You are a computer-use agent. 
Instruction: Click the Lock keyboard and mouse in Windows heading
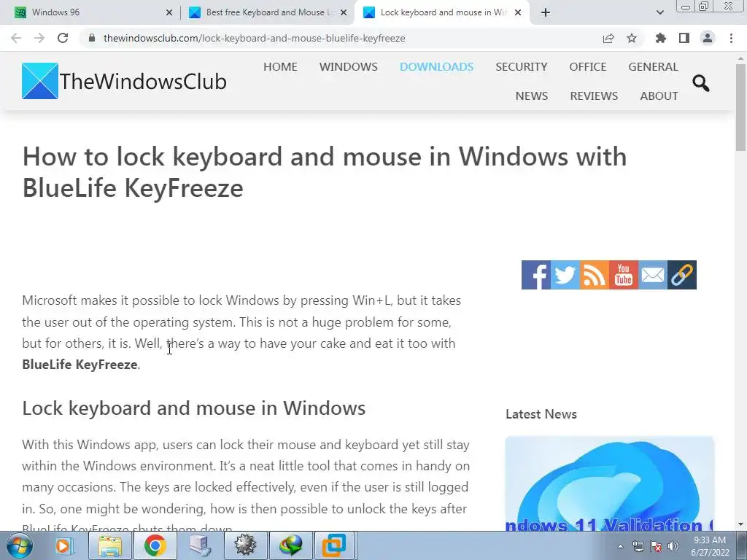[194, 408]
